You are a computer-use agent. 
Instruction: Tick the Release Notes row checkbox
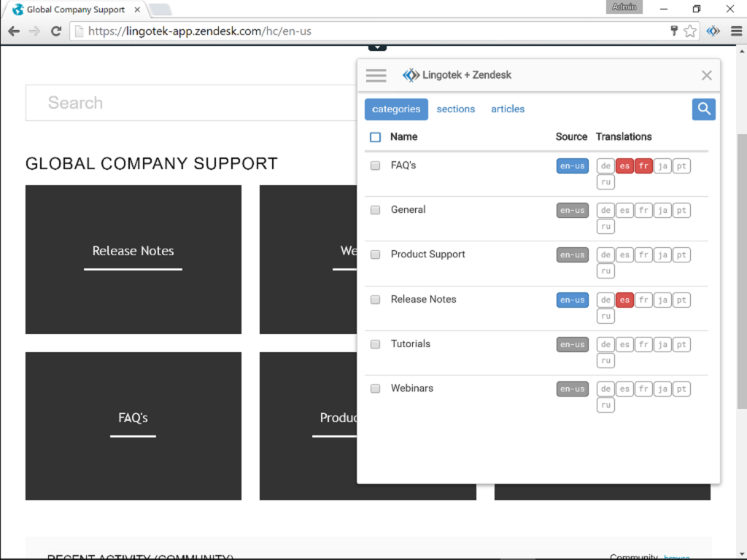tap(375, 300)
